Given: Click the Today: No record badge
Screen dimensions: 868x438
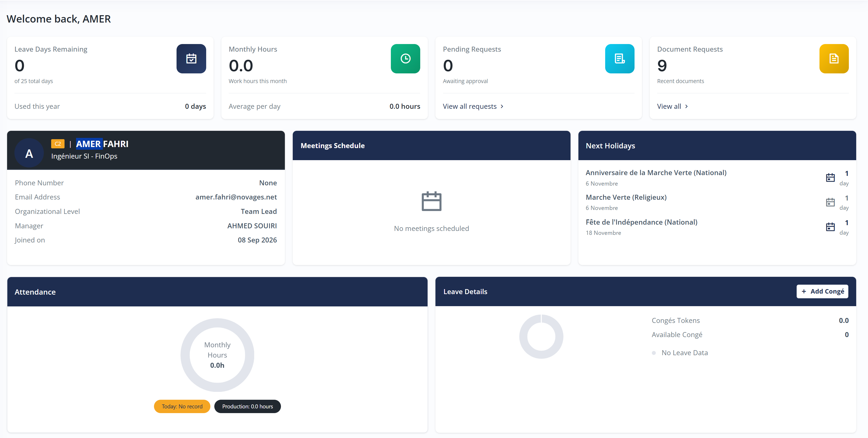Looking at the screenshot, I should coord(182,406).
